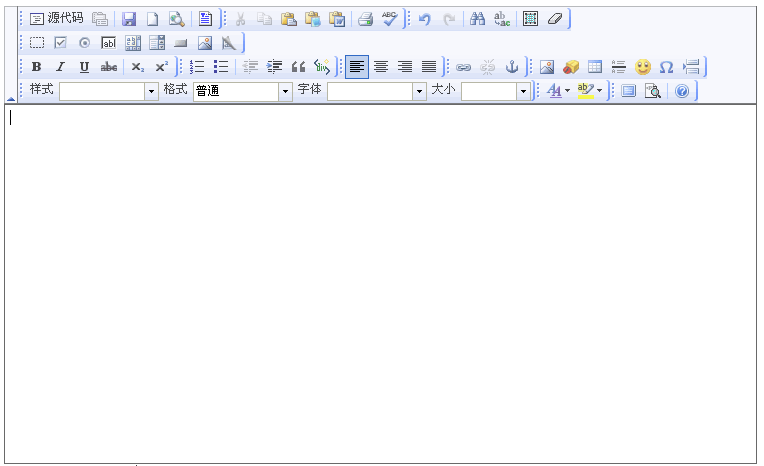Decrease indent of paragraph
This screenshot has height=466, width=764.
[250, 67]
